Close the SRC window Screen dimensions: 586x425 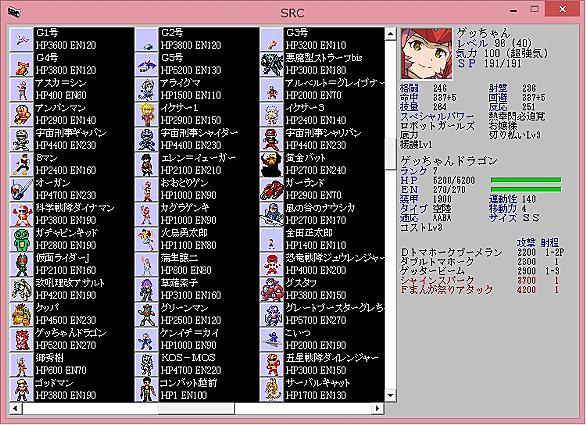click(562, 9)
